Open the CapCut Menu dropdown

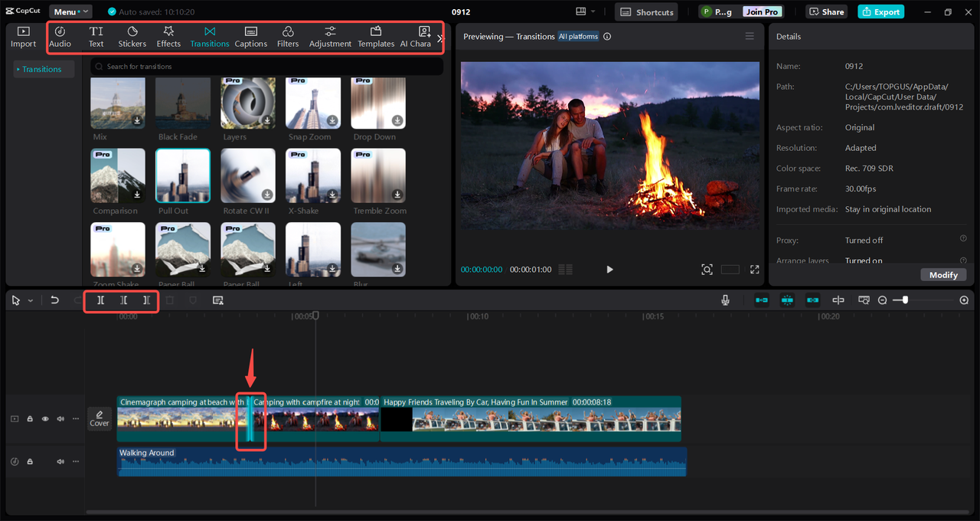(70, 11)
